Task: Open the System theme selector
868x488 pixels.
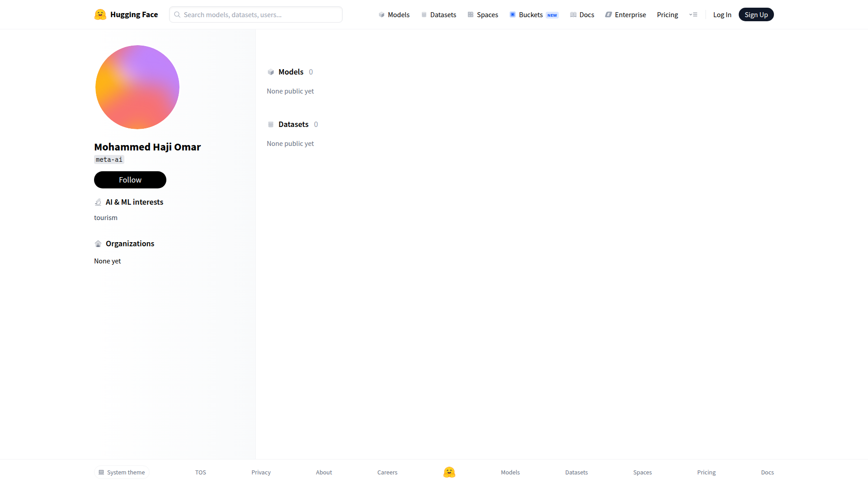Action: point(122,472)
